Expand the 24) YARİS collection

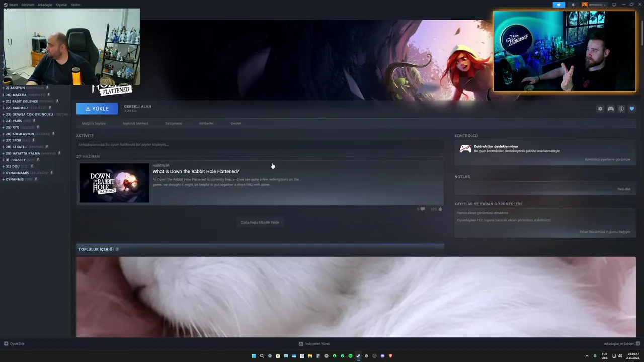click(4, 121)
